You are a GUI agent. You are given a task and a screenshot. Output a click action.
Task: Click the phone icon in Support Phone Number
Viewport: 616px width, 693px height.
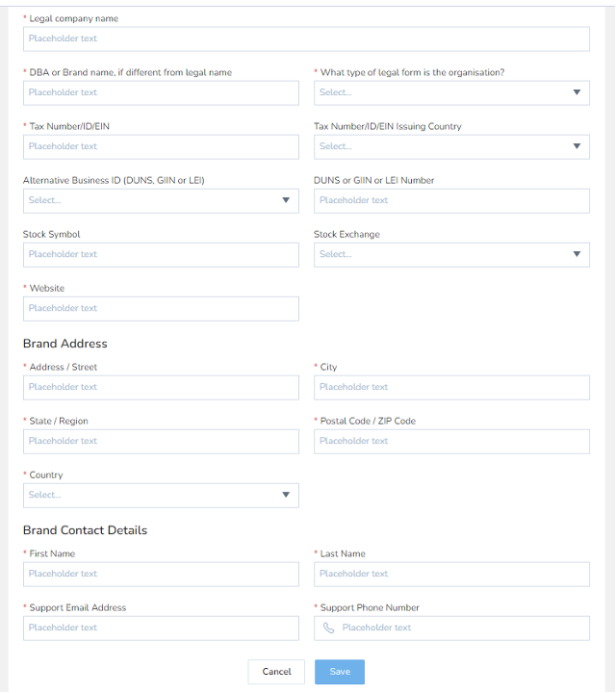click(329, 628)
